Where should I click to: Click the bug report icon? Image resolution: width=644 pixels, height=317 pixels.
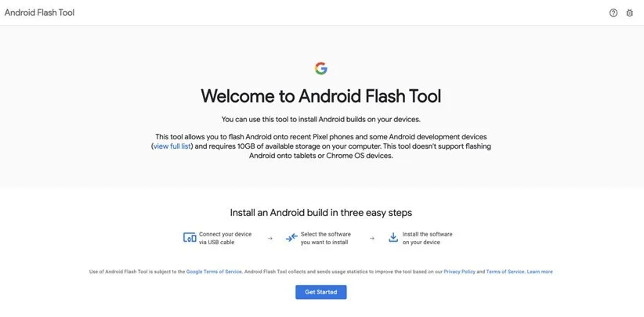[630, 13]
